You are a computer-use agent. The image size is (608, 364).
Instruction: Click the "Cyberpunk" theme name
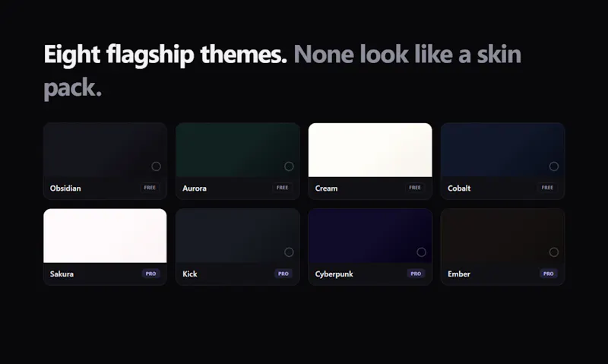tap(334, 274)
